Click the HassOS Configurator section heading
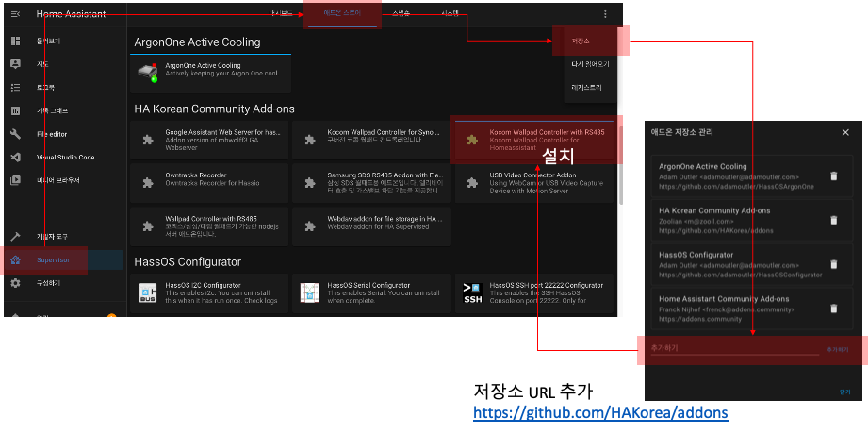This screenshot has width=868, height=434. pyautogui.click(x=188, y=261)
